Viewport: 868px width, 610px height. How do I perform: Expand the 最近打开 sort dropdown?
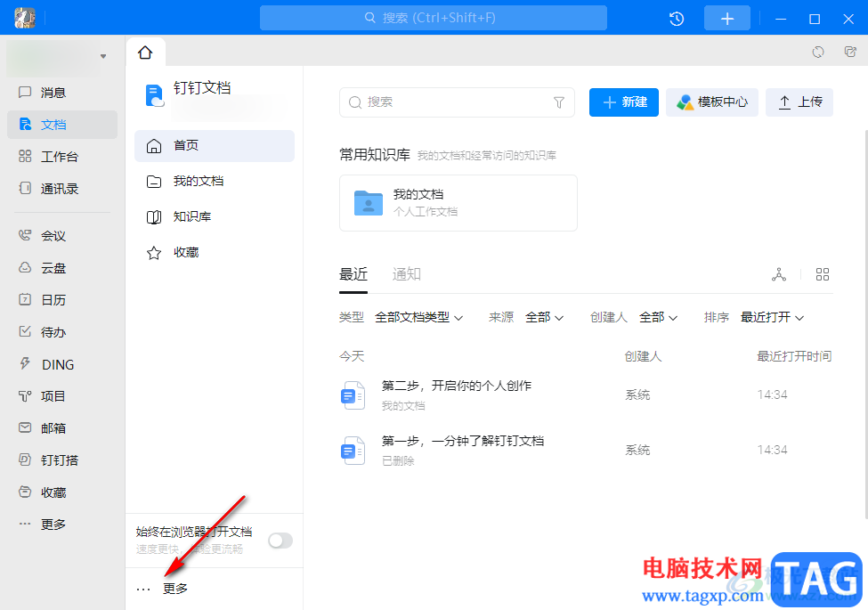(x=772, y=318)
